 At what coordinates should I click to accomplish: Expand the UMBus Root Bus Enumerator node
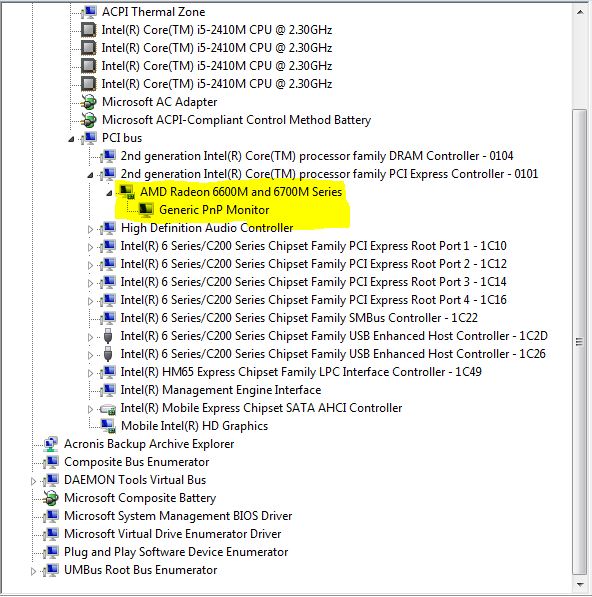point(33,571)
